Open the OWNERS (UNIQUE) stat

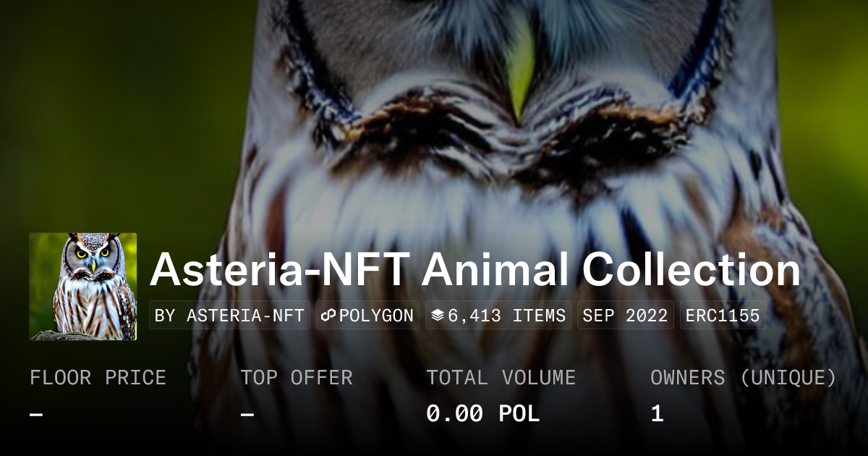[744, 377]
